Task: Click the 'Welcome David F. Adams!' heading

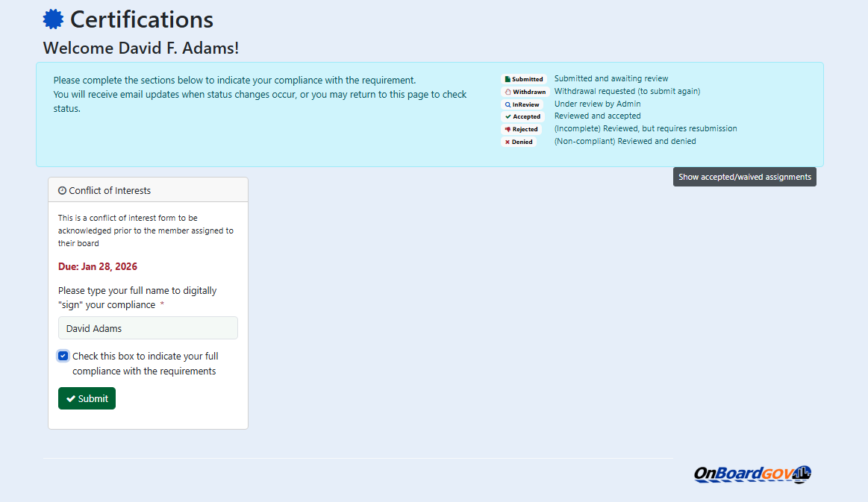Action: (x=140, y=48)
